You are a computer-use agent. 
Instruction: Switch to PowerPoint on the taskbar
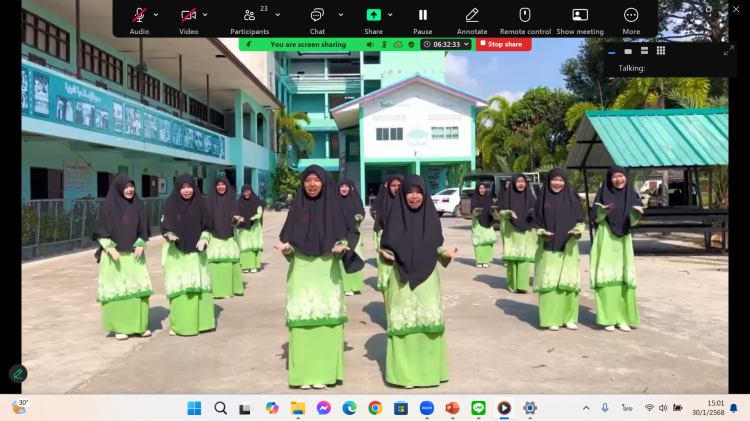pyautogui.click(x=452, y=408)
